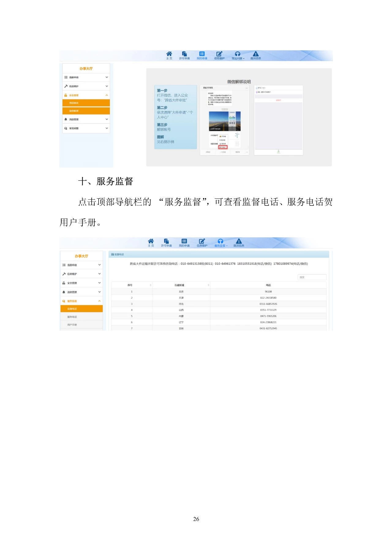
Task: Select 我的申请 nav icon in the 监督电话 screenshot
Action: 184,241
